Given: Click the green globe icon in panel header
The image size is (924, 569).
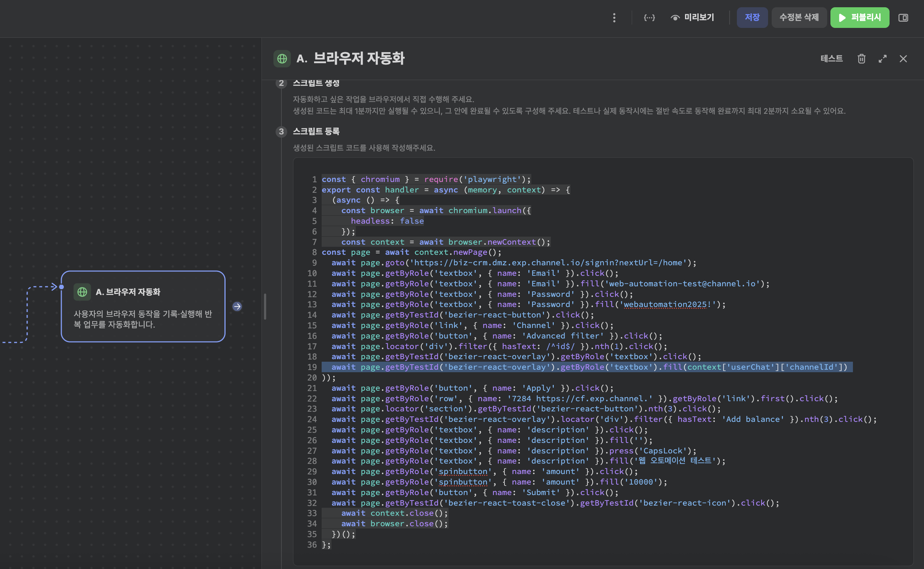Looking at the screenshot, I should 282,59.
